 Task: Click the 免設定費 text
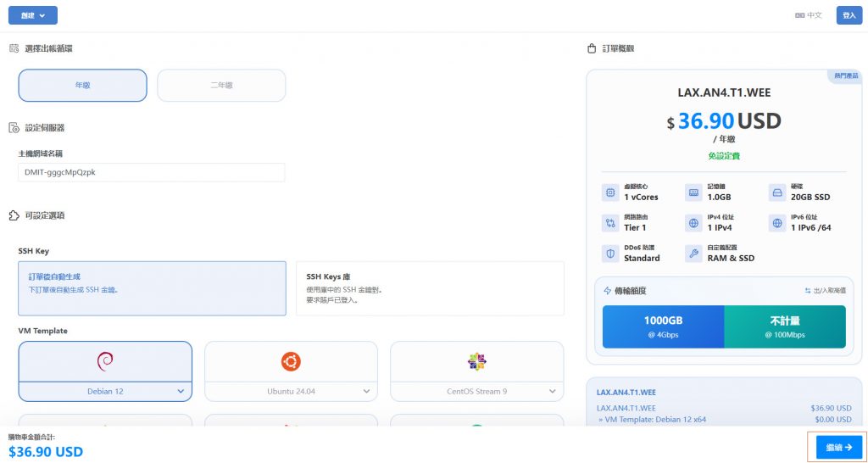724,156
